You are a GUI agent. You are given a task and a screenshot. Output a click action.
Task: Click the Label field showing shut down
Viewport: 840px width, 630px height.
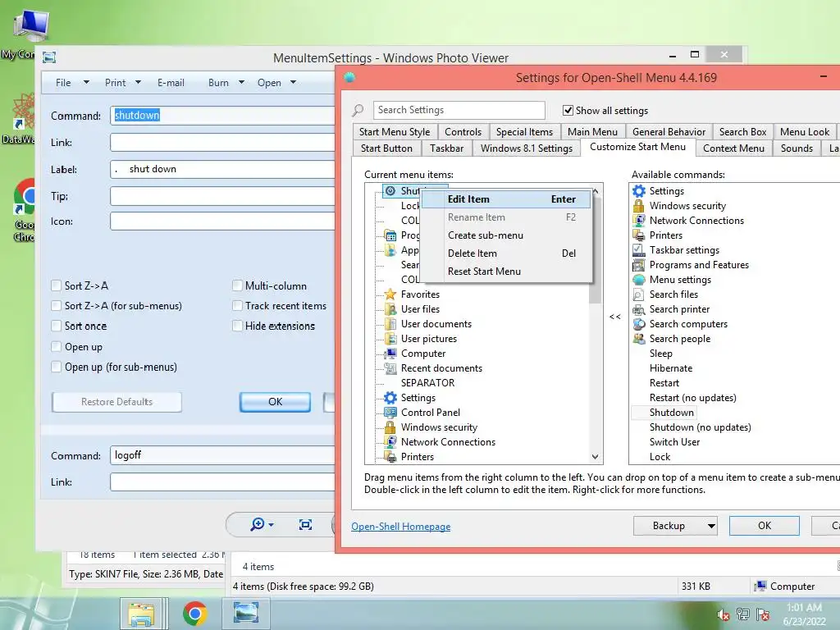tap(222, 169)
